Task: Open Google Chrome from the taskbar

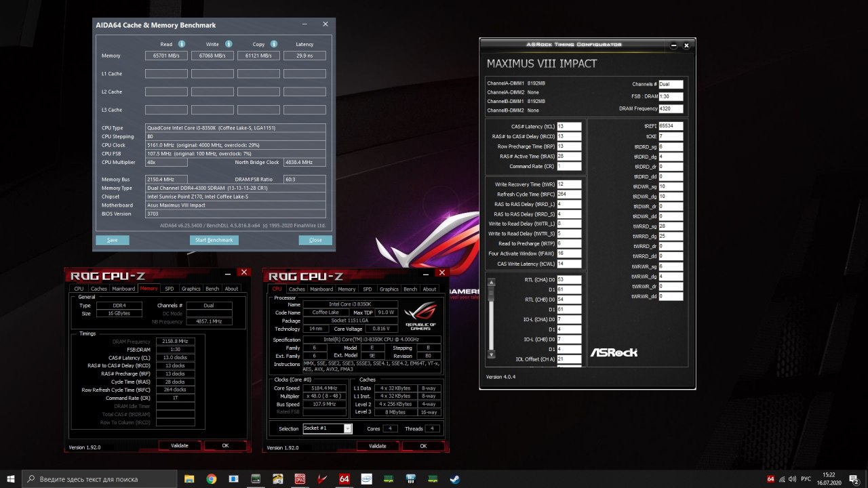Action: pos(212,479)
